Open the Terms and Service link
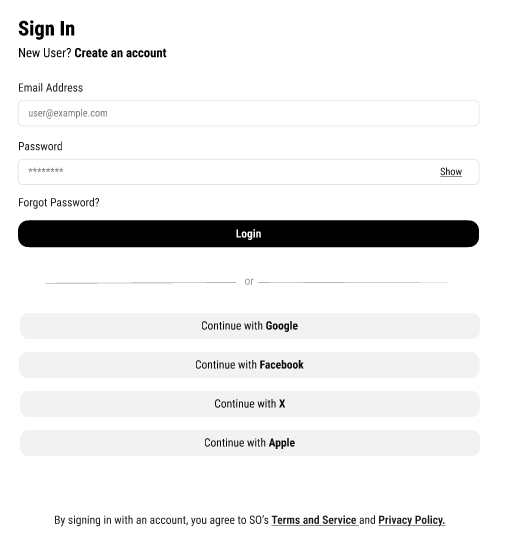The width and height of the screenshot is (505, 550). point(314,520)
